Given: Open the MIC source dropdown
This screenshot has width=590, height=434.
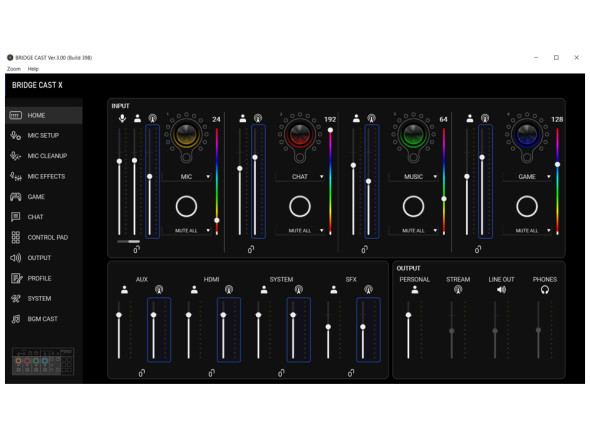Looking at the screenshot, I should click(x=187, y=177).
